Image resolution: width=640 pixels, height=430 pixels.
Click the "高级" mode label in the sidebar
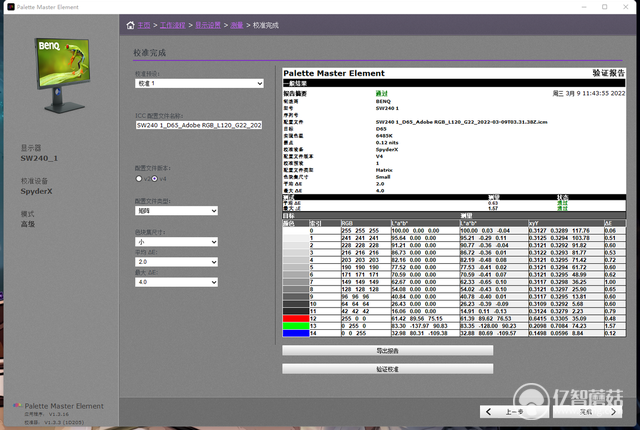pos(28,224)
